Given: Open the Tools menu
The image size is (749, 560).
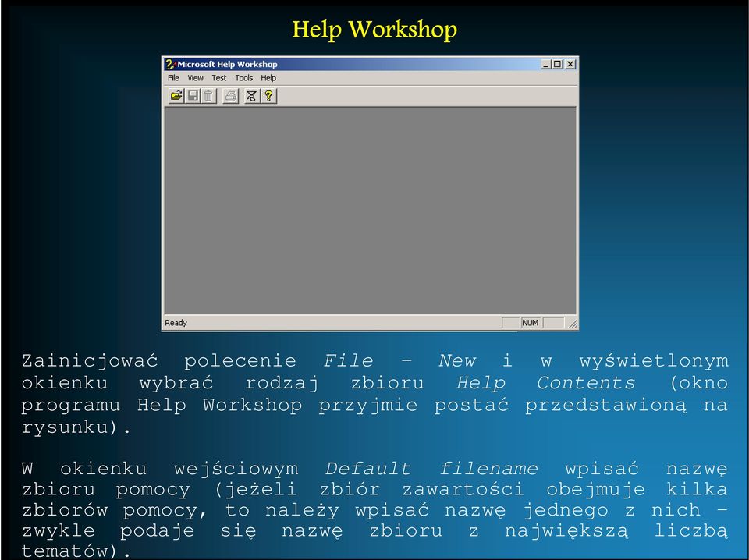Looking at the screenshot, I should tap(243, 78).
